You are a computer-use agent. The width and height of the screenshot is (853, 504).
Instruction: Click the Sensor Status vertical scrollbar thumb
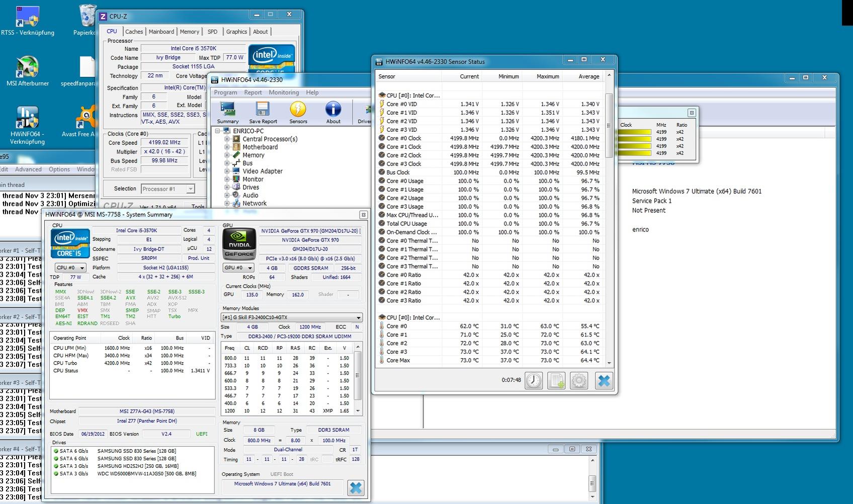(609, 125)
